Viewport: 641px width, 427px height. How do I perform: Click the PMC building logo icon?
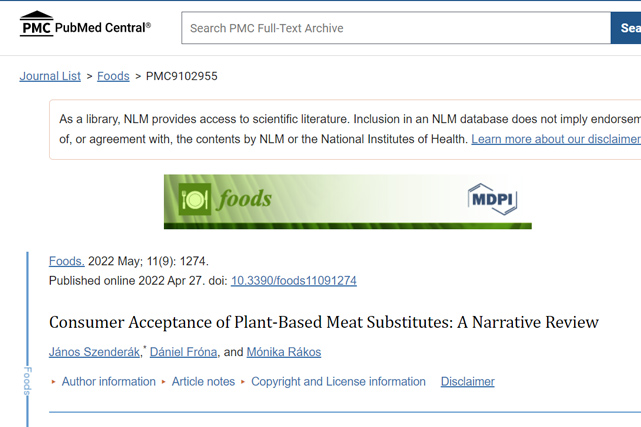tap(36, 24)
